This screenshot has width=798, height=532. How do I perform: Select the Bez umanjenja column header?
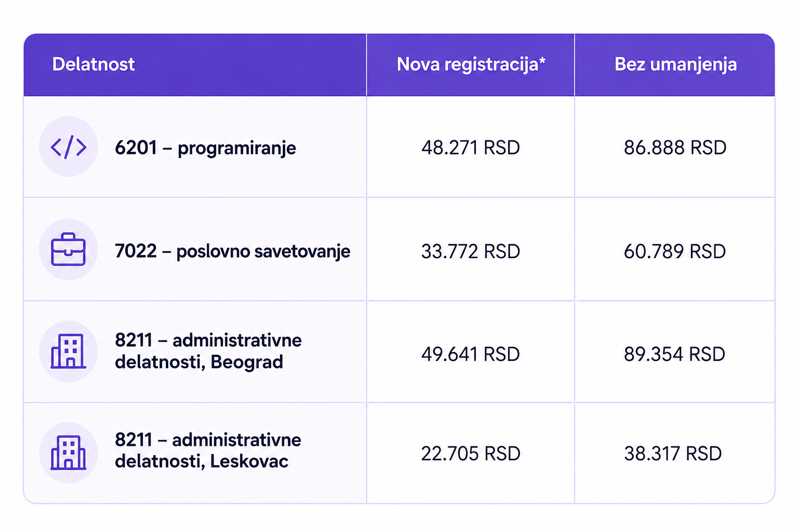[x=675, y=64]
